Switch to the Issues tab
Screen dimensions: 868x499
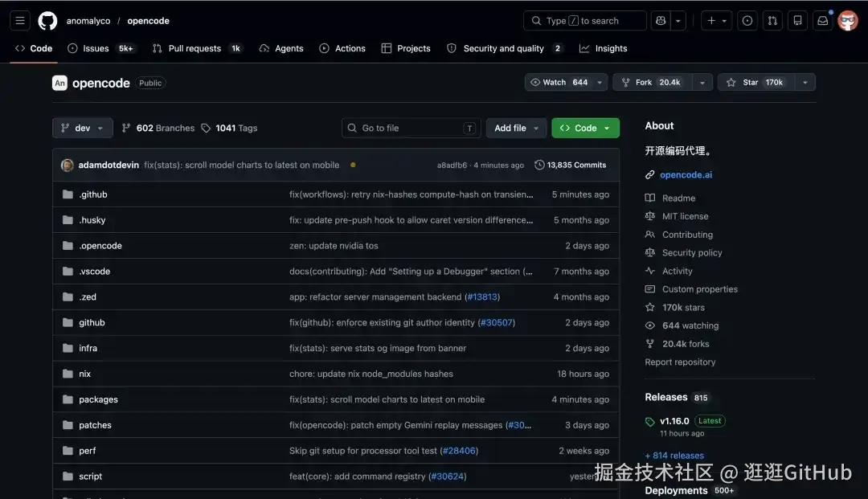(100, 48)
